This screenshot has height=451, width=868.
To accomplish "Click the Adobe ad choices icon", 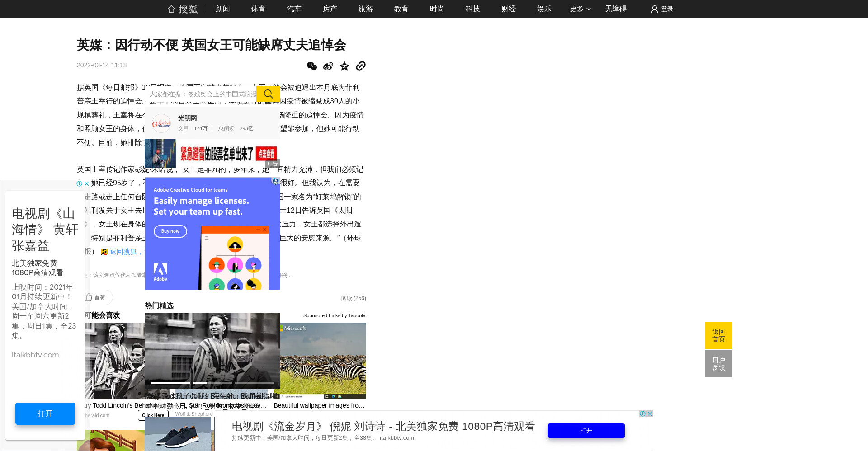I will (x=275, y=181).
